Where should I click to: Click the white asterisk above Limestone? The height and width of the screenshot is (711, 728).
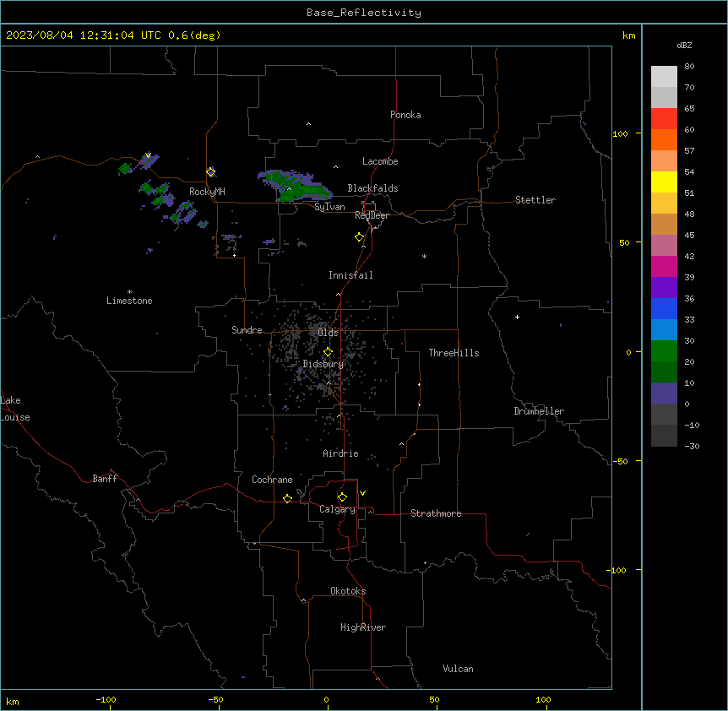129,291
